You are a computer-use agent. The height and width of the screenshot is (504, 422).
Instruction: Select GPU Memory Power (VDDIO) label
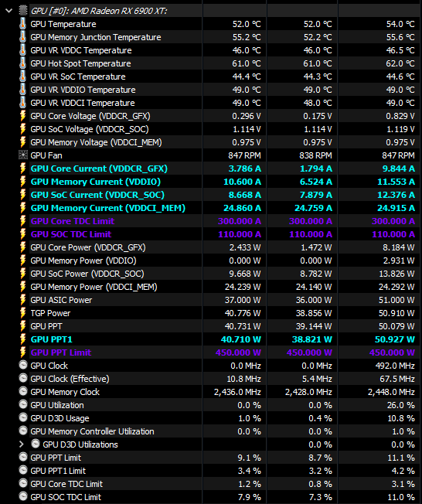point(83,261)
